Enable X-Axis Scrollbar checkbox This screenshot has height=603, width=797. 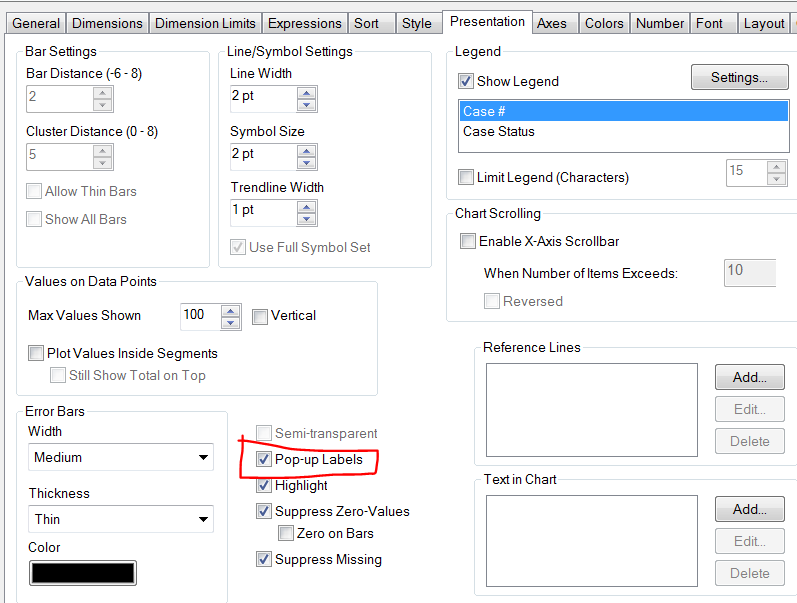pyautogui.click(x=467, y=241)
